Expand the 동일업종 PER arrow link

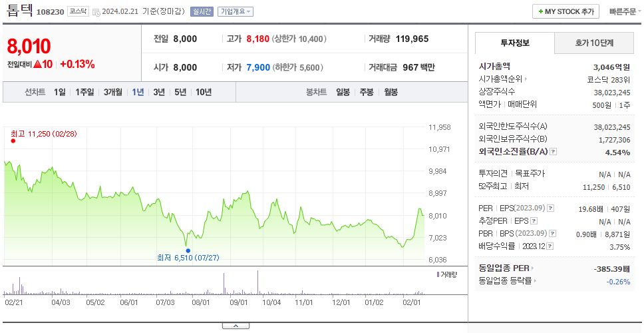pyautogui.click(x=533, y=268)
